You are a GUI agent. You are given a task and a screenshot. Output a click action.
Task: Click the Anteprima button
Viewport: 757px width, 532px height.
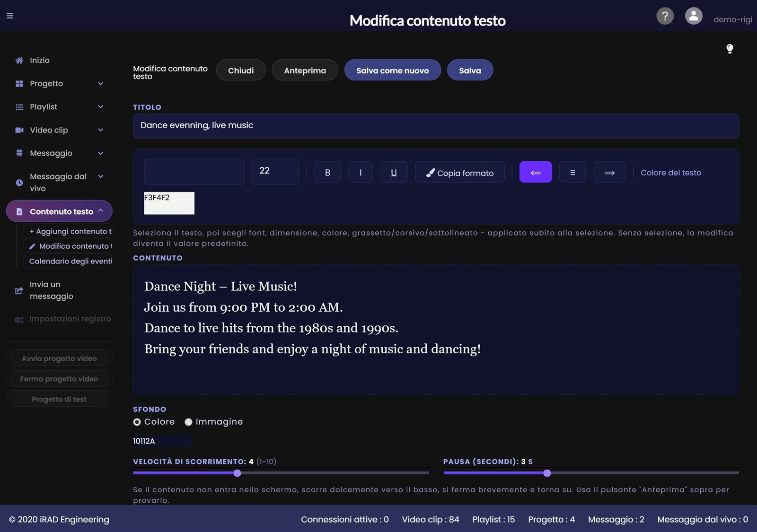pos(305,70)
